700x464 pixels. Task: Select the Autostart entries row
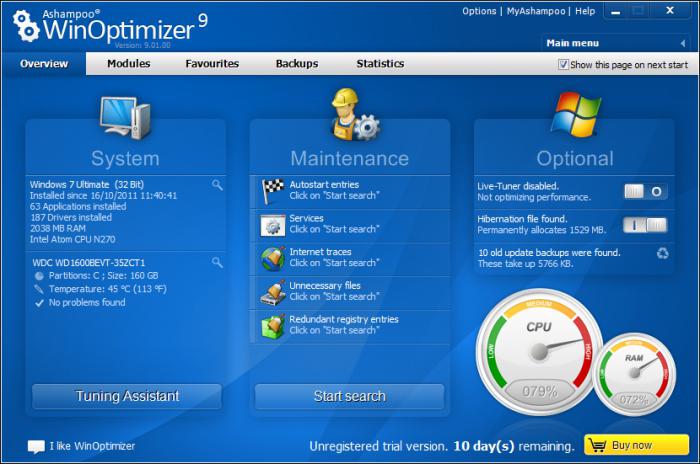point(350,192)
